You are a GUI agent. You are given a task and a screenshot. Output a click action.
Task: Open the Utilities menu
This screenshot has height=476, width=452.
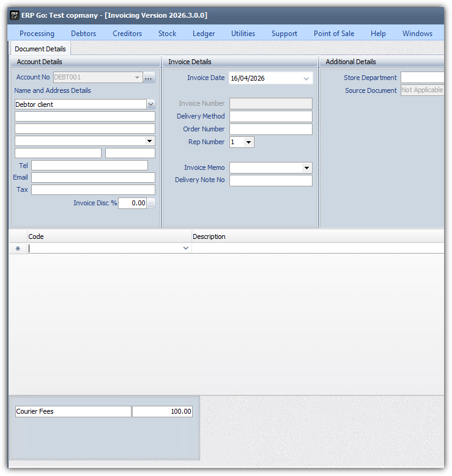243,34
